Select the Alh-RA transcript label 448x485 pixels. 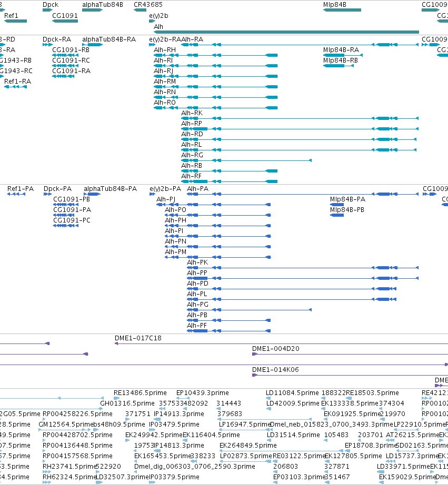192,39
